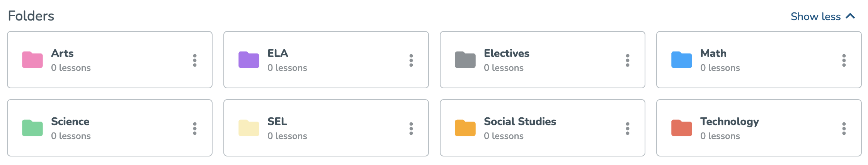Open the ELA folder three-dot menu
This screenshot has width=868, height=165.
[411, 60]
